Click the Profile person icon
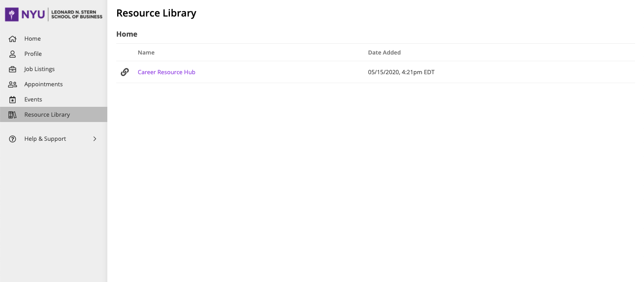This screenshot has width=644, height=282. [x=13, y=54]
